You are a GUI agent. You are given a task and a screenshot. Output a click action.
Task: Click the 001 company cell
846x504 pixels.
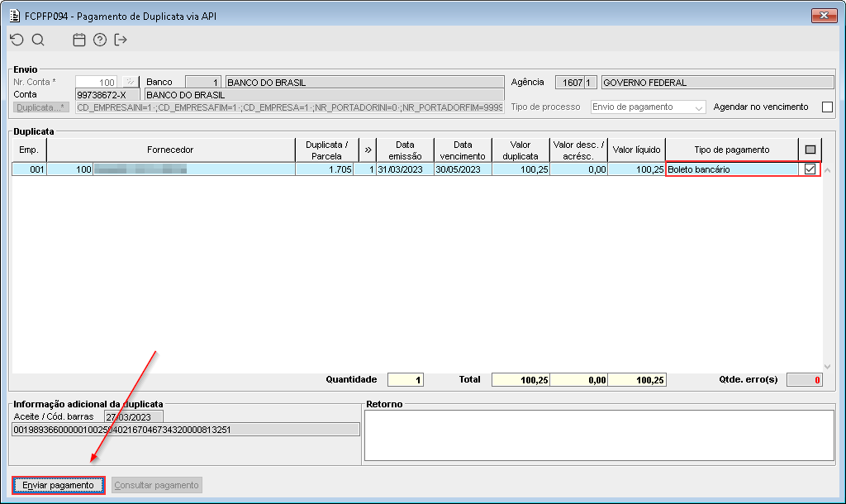pos(30,169)
